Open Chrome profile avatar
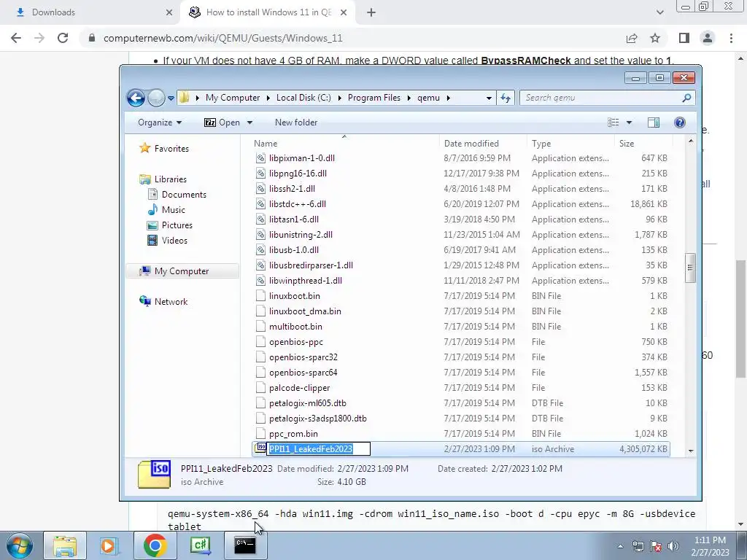Image resolution: width=747 pixels, height=560 pixels. pos(708,38)
